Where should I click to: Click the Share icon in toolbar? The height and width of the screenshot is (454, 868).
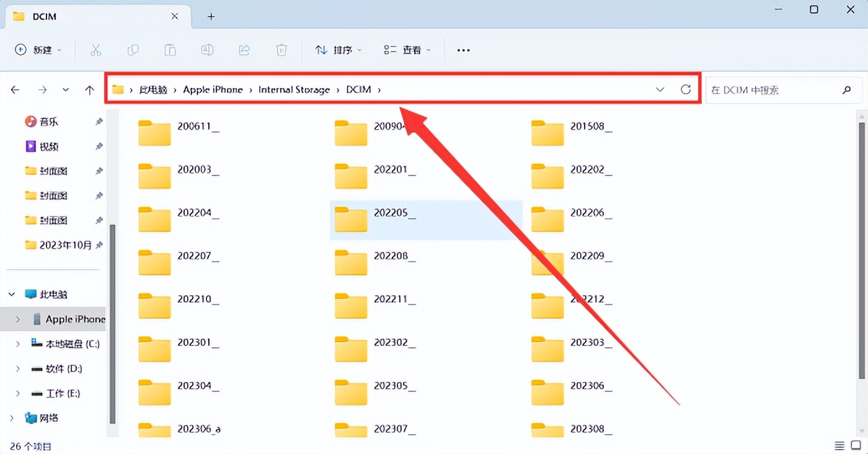[x=244, y=50]
